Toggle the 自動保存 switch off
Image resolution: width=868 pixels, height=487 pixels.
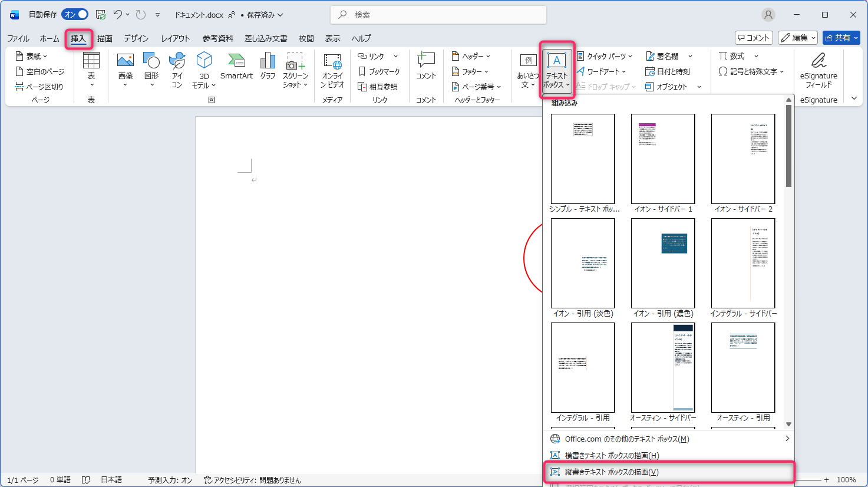point(75,15)
